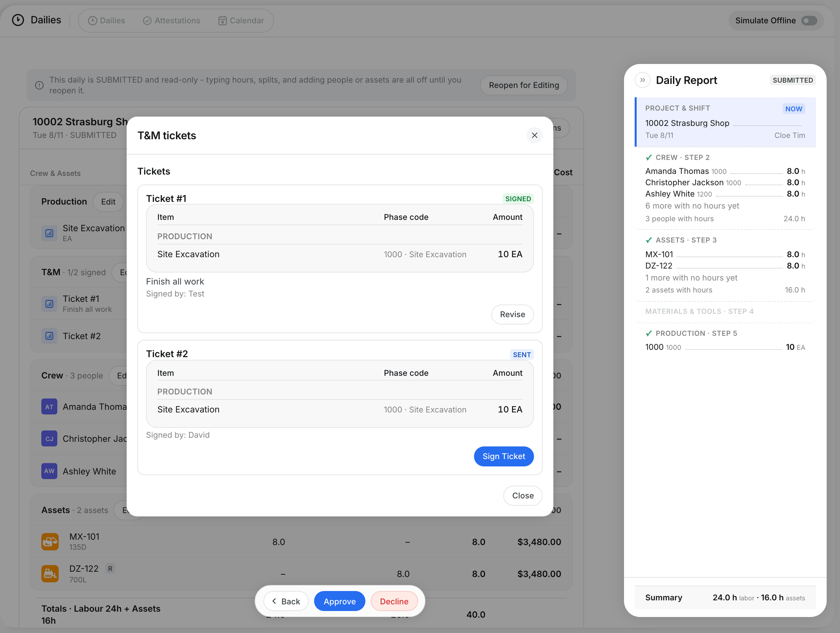Click the Assets Step 3 checkmark
The width and height of the screenshot is (840, 633).
click(x=649, y=240)
